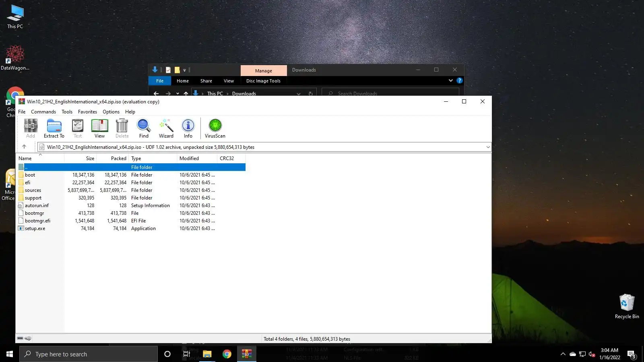Open the Explorer help question-mark icon
644x362 pixels.
[459, 80]
